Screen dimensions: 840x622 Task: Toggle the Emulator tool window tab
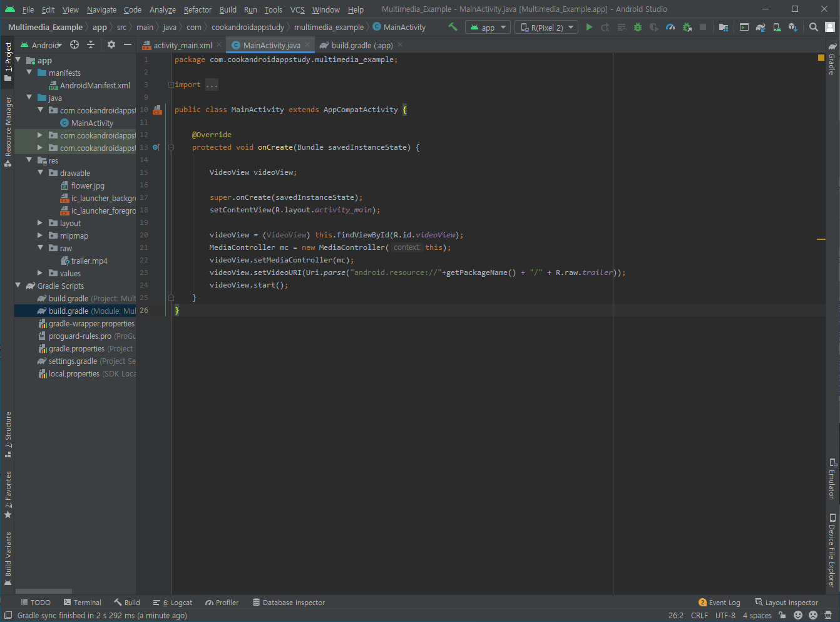coord(832,479)
